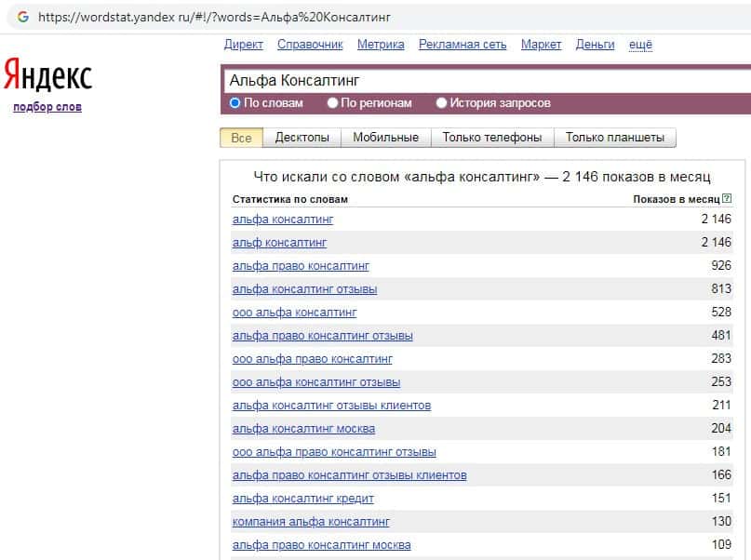Viewport: 751px width, 560px height.
Task: Click the 130 impressions value
Action: coord(721,521)
